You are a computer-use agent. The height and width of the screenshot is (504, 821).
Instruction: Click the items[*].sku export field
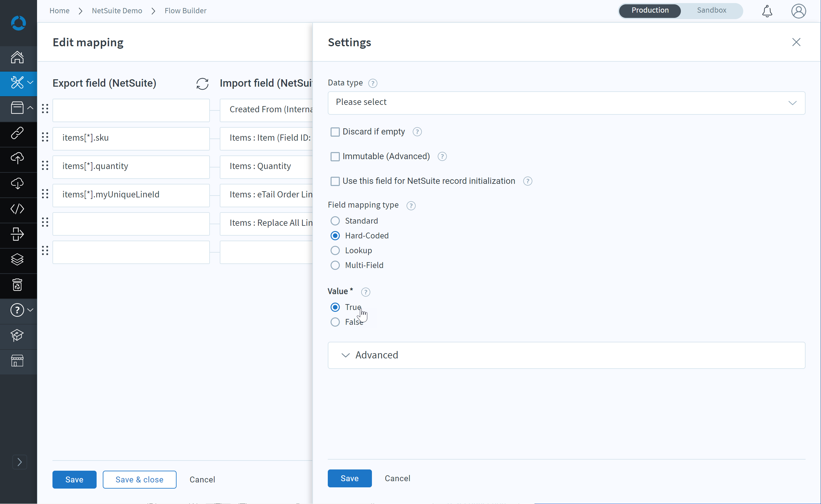[x=131, y=138]
